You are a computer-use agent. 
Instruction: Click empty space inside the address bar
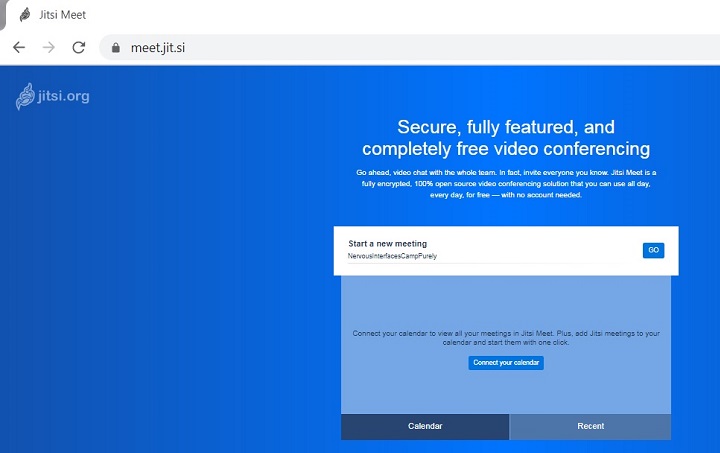coord(450,48)
